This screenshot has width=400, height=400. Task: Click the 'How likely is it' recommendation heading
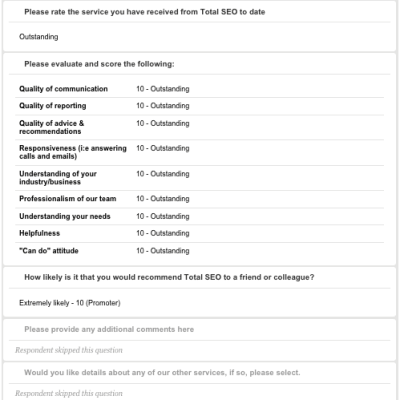[x=169, y=277]
